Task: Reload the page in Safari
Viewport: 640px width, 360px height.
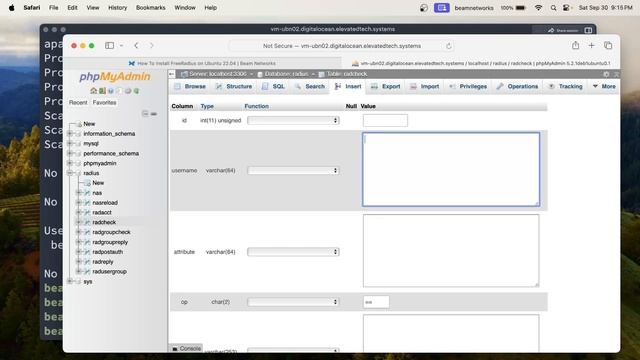Action: point(449,46)
